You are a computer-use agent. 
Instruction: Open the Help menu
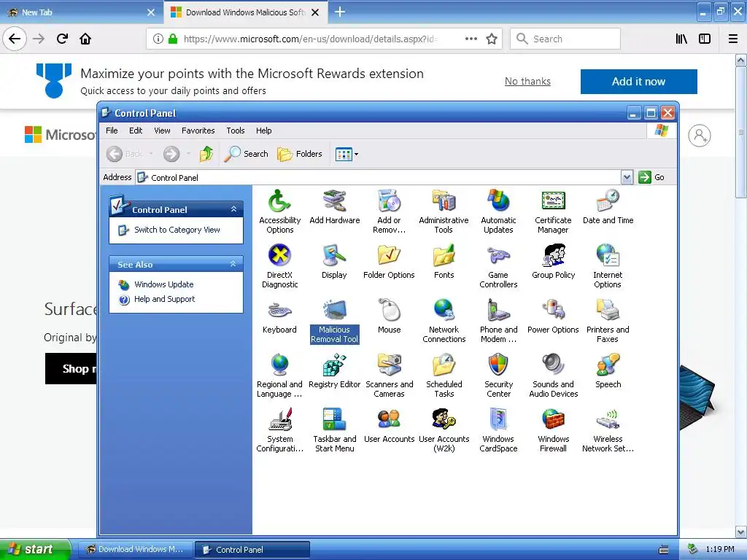click(x=263, y=131)
